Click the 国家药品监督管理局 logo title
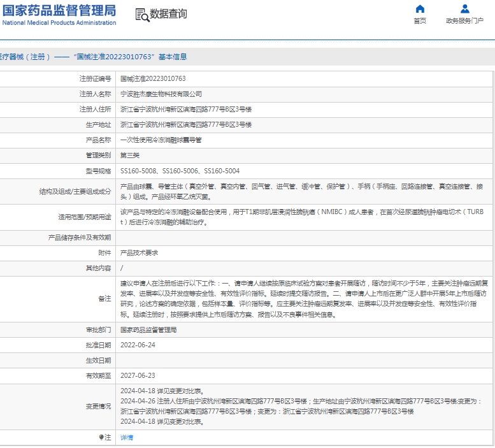This screenshot has height=448, width=495. [59, 10]
